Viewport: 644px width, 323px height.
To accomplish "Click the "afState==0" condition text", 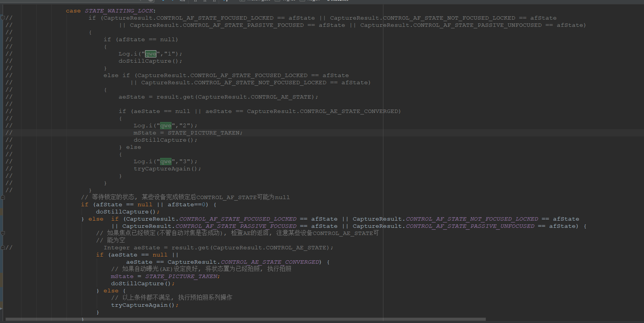I will pyautogui.click(x=186, y=205).
